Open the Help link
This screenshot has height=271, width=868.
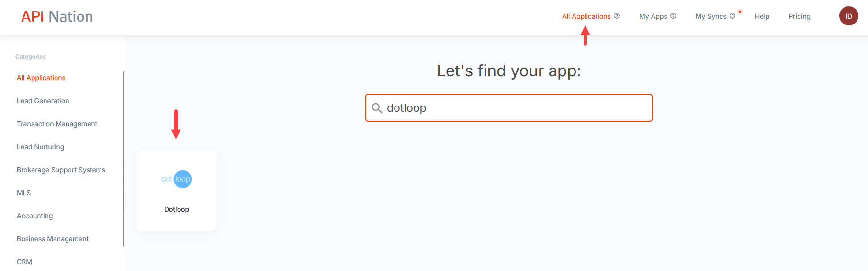point(762,16)
